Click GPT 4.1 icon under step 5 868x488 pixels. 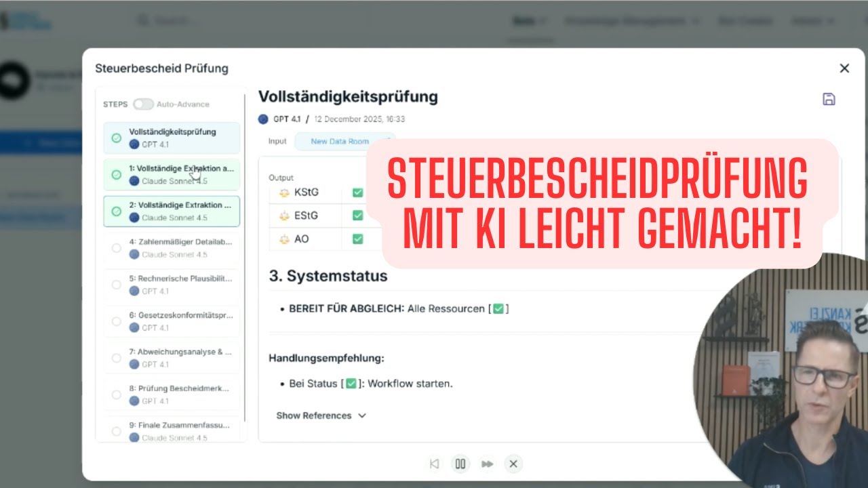[134, 291]
